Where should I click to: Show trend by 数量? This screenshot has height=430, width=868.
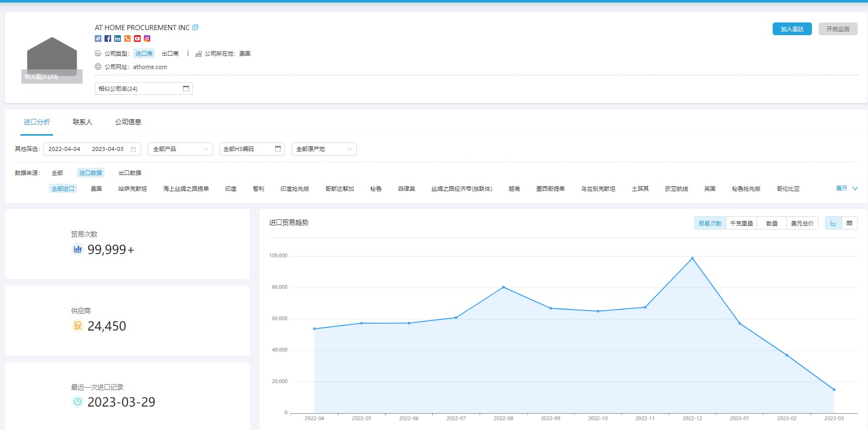tap(772, 223)
